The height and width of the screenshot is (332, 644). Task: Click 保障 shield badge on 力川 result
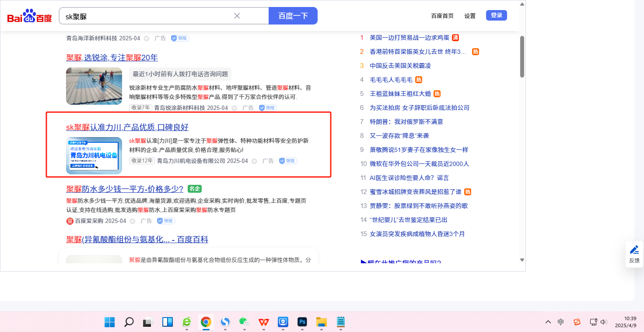[288, 161]
